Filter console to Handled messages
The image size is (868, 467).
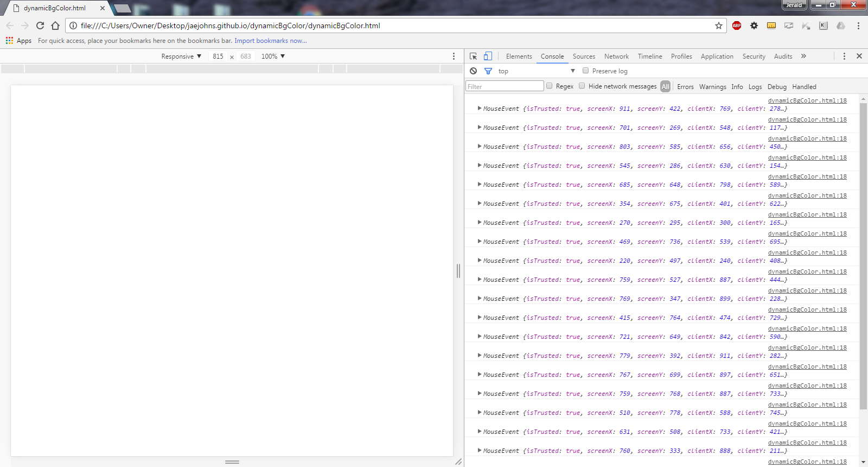(x=804, y=87)
